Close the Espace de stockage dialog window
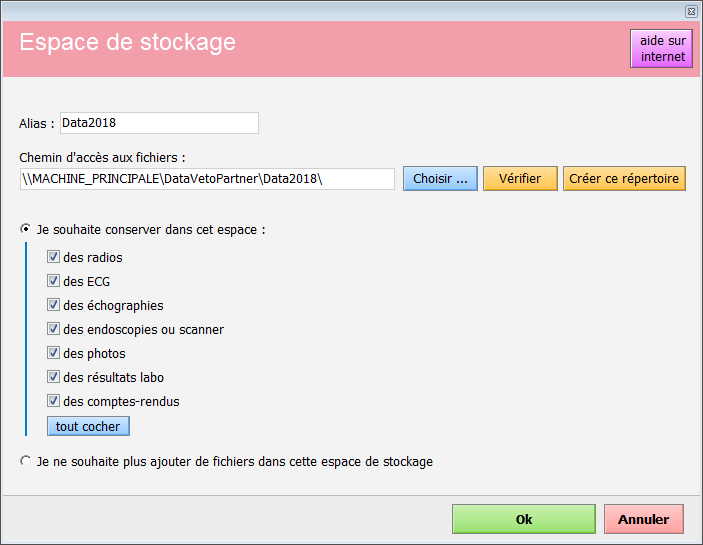This screenshot has width=703, height=545. [x=691, y=12]
